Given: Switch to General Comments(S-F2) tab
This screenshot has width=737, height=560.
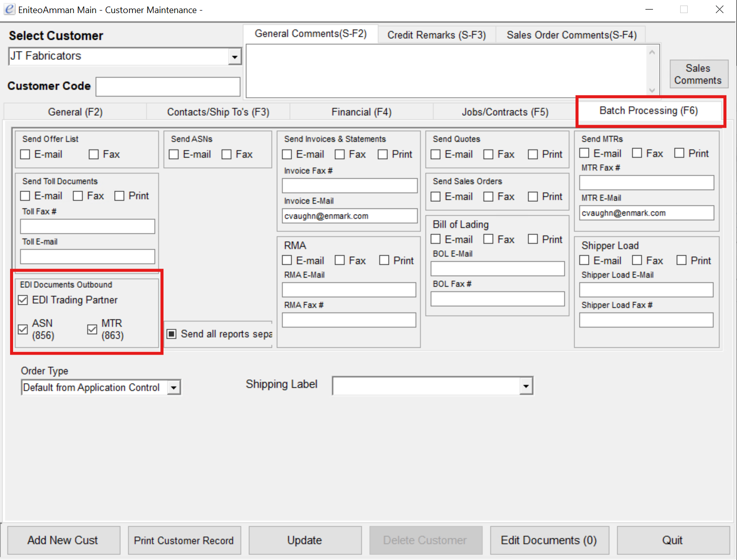Looking at the screenshot, I should tap(310, 34).
